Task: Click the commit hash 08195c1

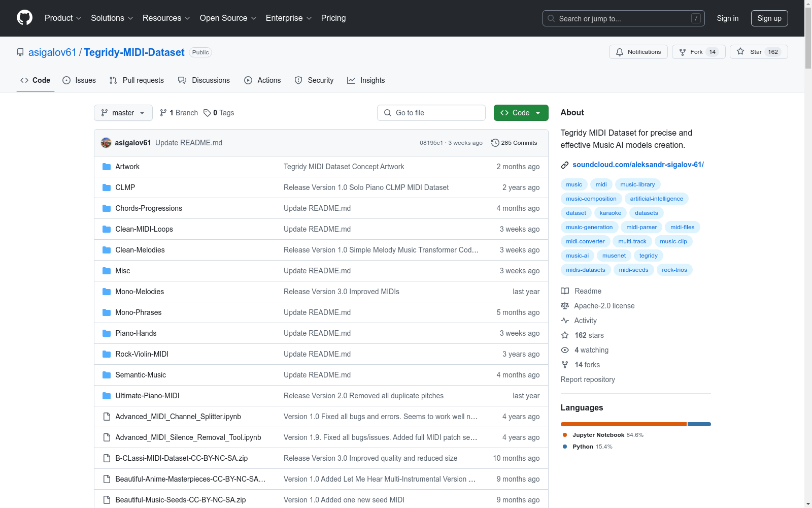Action: tap(431, 143)
